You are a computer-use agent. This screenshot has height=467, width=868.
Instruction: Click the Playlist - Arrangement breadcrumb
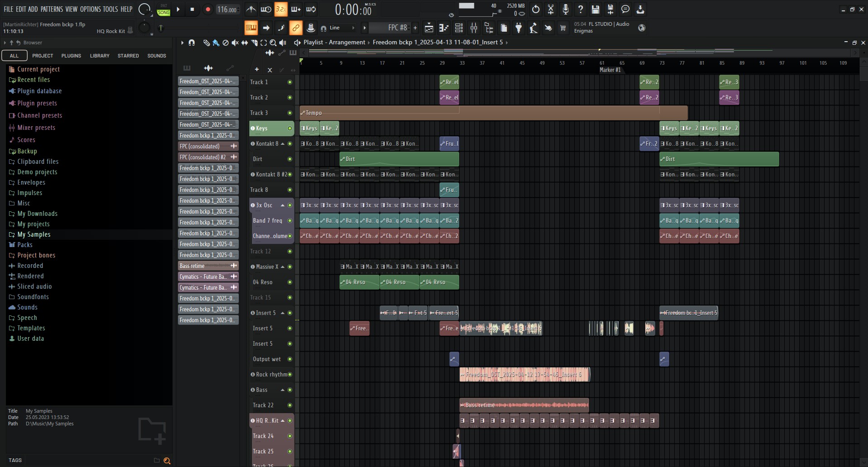[x=334, y=43]
